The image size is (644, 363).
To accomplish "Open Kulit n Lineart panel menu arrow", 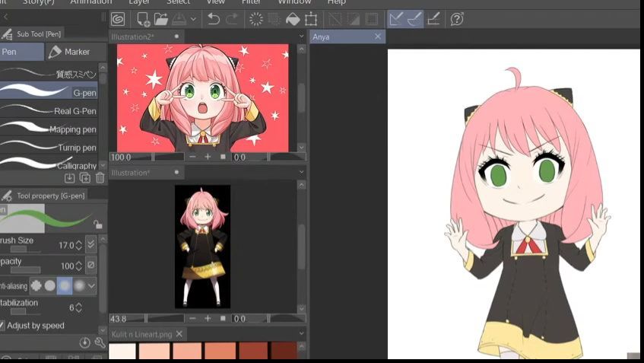I will (301, 334).
